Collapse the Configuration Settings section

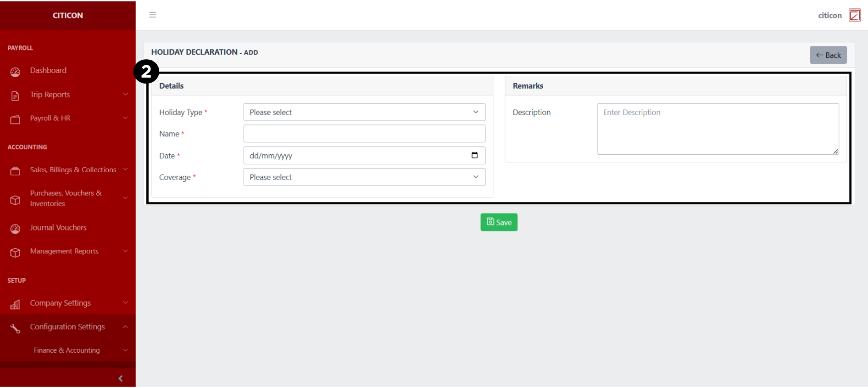pyautogui.click(x=67, y=326)
